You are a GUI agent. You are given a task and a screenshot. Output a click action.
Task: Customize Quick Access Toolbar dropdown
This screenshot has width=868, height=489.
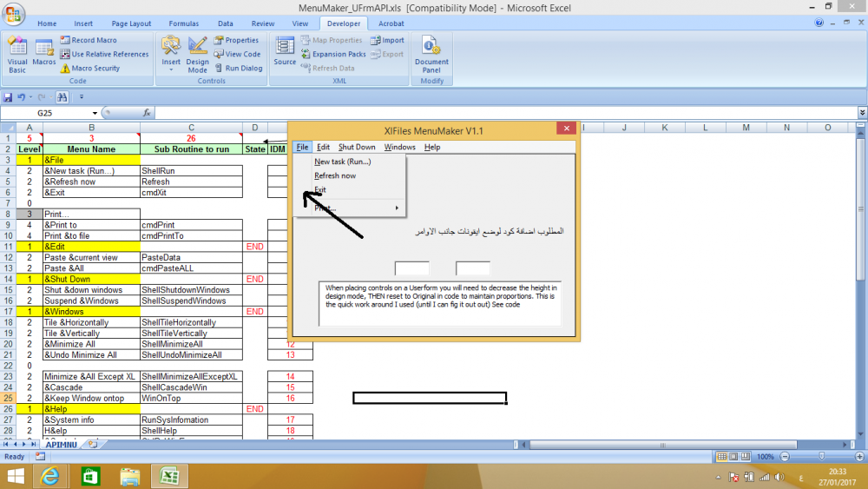click(82, 97)
